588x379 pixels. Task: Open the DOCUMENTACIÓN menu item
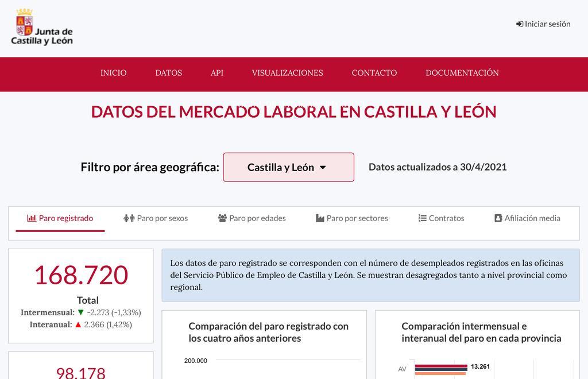(x=462, y=73)
